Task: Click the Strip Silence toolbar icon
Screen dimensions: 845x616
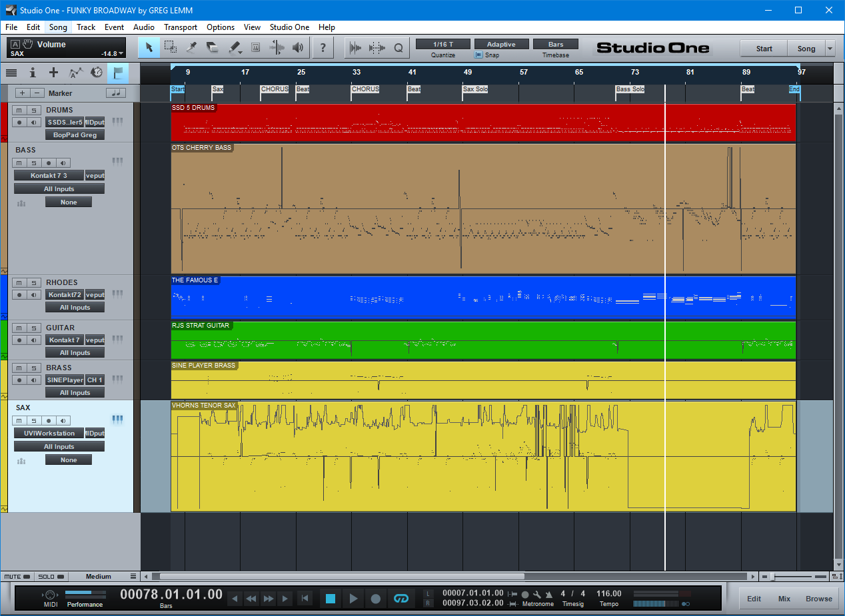Action: [x=355, y=47]
